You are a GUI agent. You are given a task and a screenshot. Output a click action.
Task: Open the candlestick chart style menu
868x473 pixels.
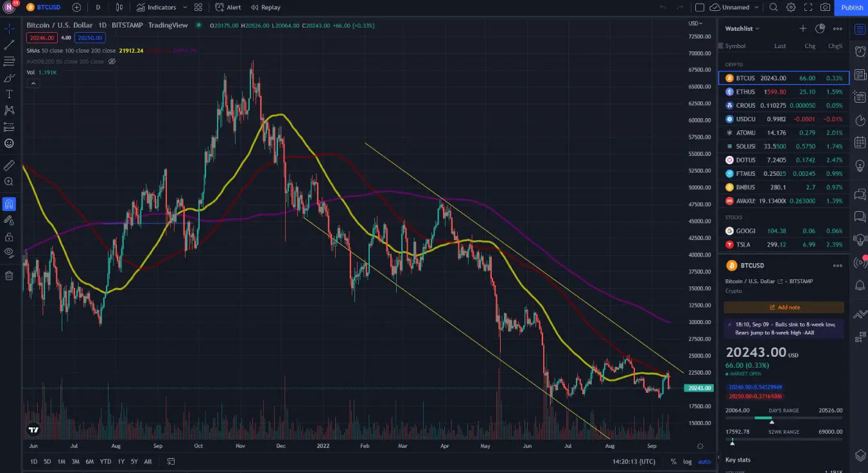(x=119, y=7)
